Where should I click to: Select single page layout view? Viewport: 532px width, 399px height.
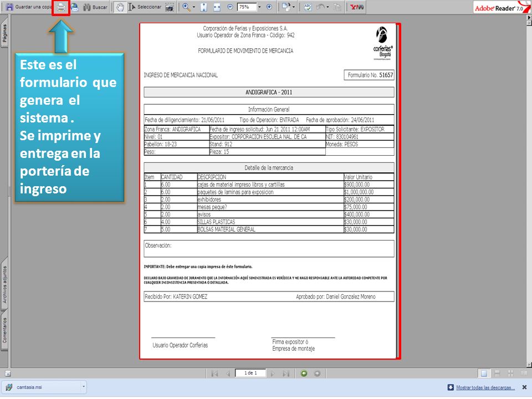(x=484, y=374)
